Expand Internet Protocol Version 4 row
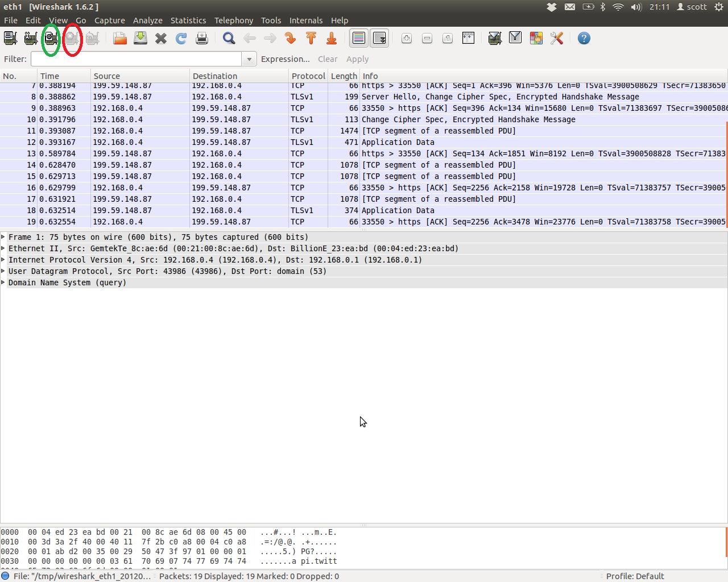This screenshot has height=582, width=728. point(3,260)
